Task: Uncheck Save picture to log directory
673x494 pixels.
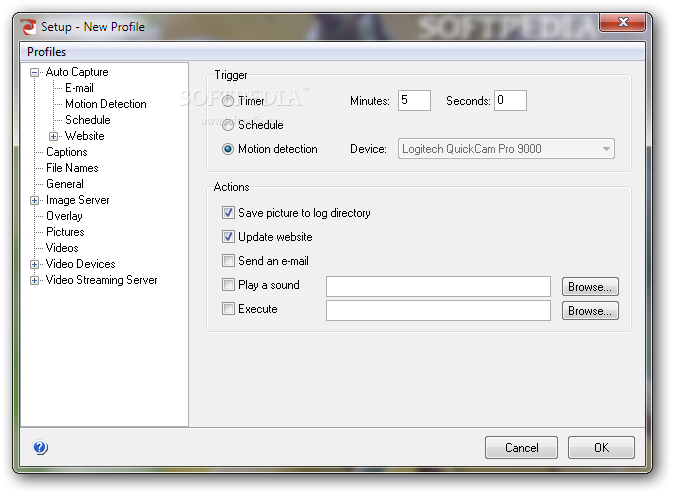Action: 228,212
